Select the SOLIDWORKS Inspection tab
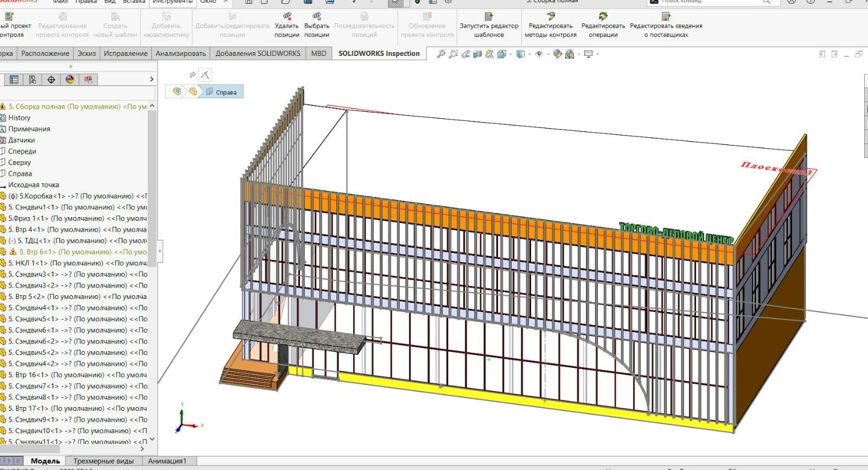The height and width of the screenshot is (470, 868). (379, 53)
